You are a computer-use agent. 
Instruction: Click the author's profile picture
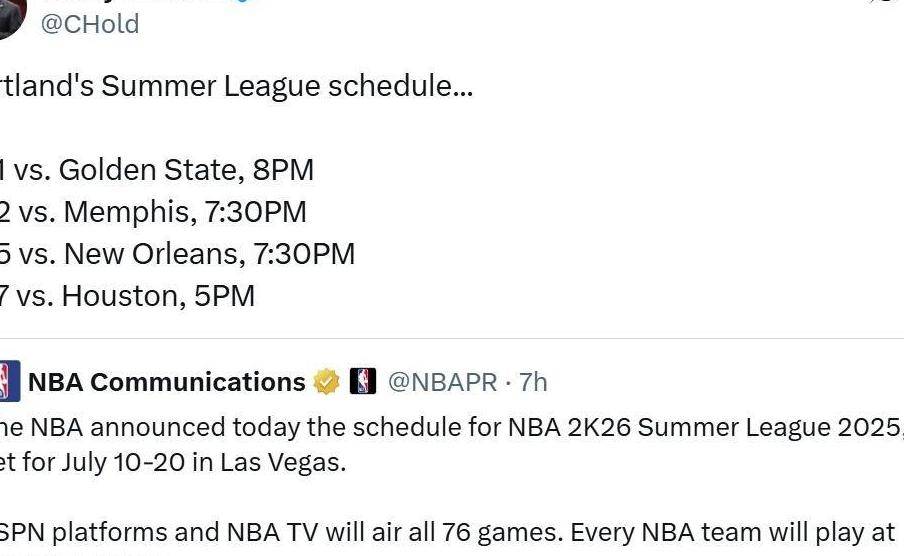(8, 18)
